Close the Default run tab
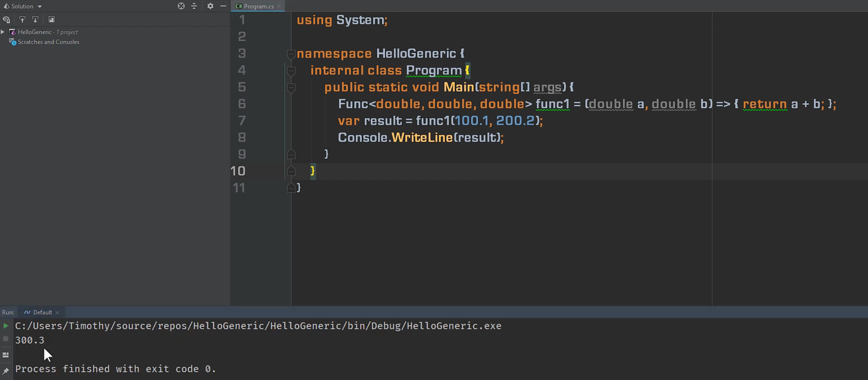Image resolution: width=868 pixels, height=380 pixels. point(57,313)
